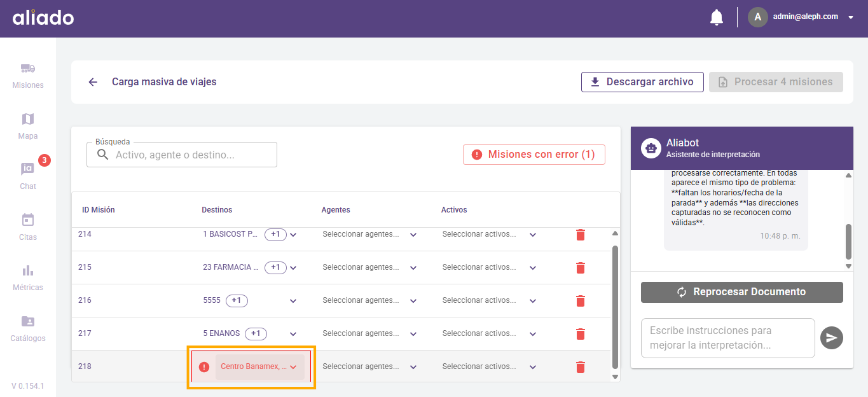
Task: Click the send message arrow icon
Action: (x=831, y=338)
